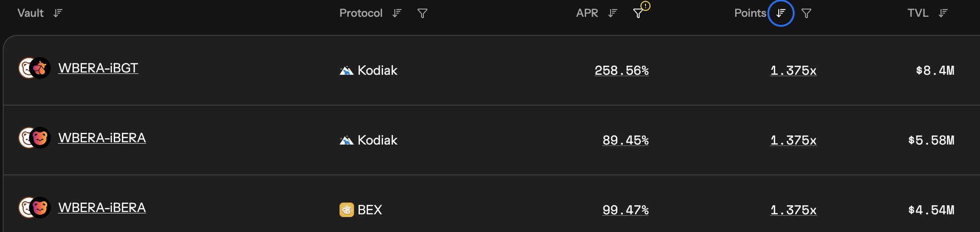Image resolution: width=980 pixels, height=232 pixels.
Task: Click the WBERA-iBGT token pair icon
Action: click(x=34, y=68)
